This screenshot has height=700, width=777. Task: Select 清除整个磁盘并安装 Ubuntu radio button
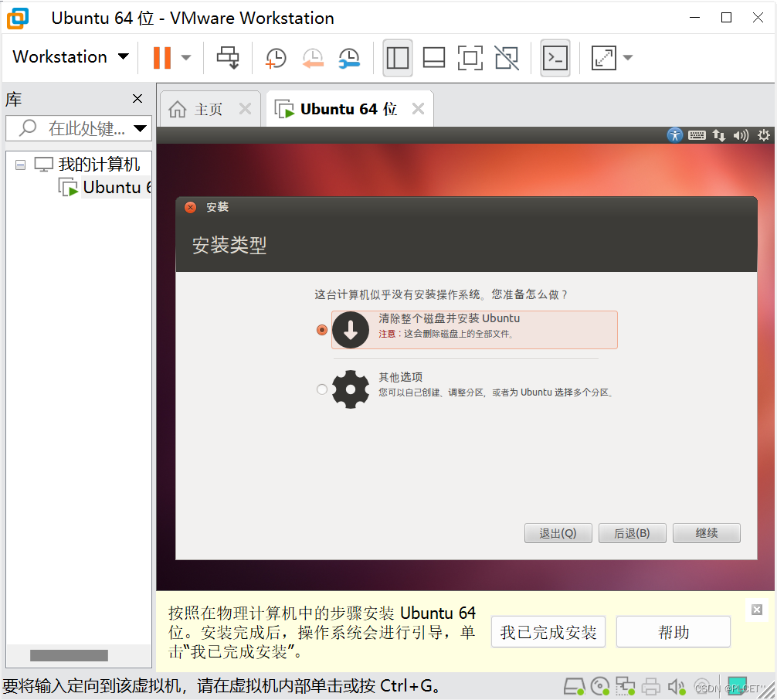322,330
